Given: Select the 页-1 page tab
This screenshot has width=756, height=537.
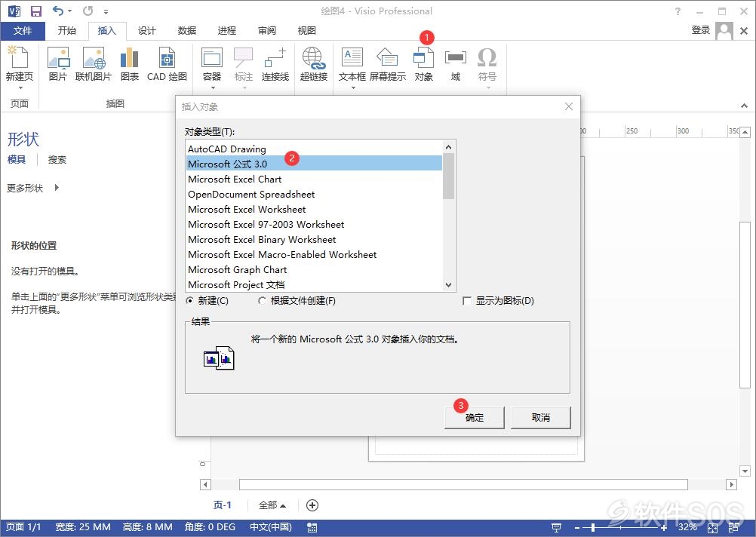Looking at the screenshot, I should pyautogui.click(x=223, y=505).
